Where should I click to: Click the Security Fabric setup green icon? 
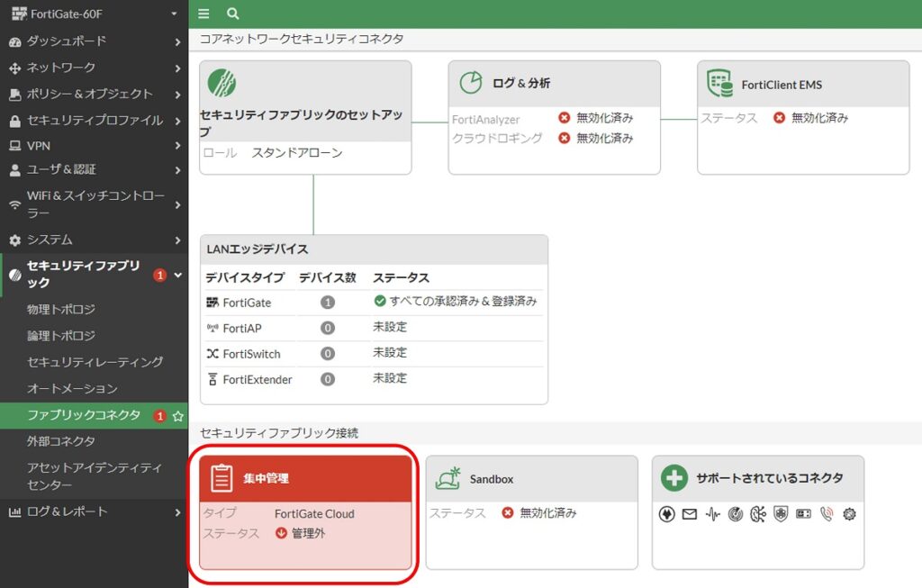tap(222, 83)
